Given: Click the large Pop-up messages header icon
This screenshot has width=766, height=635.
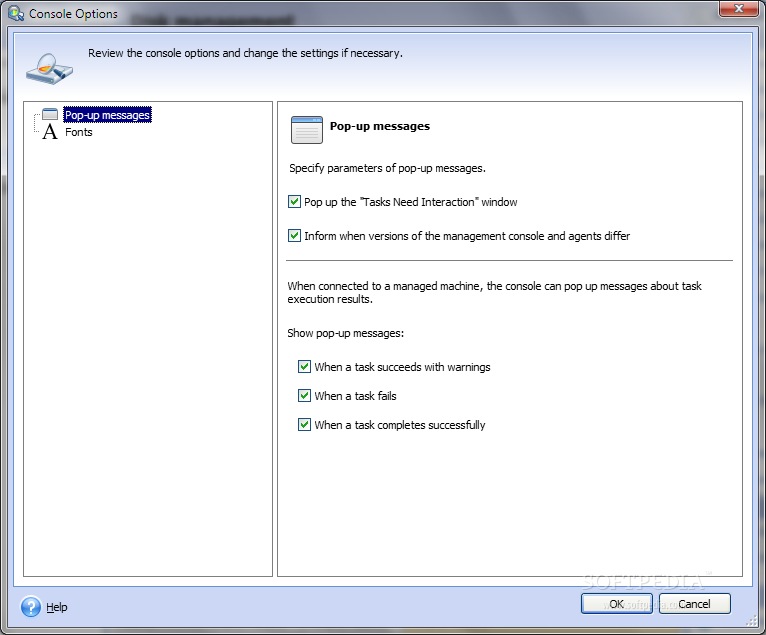Looking at the screenshot, I should click(307, 130).
